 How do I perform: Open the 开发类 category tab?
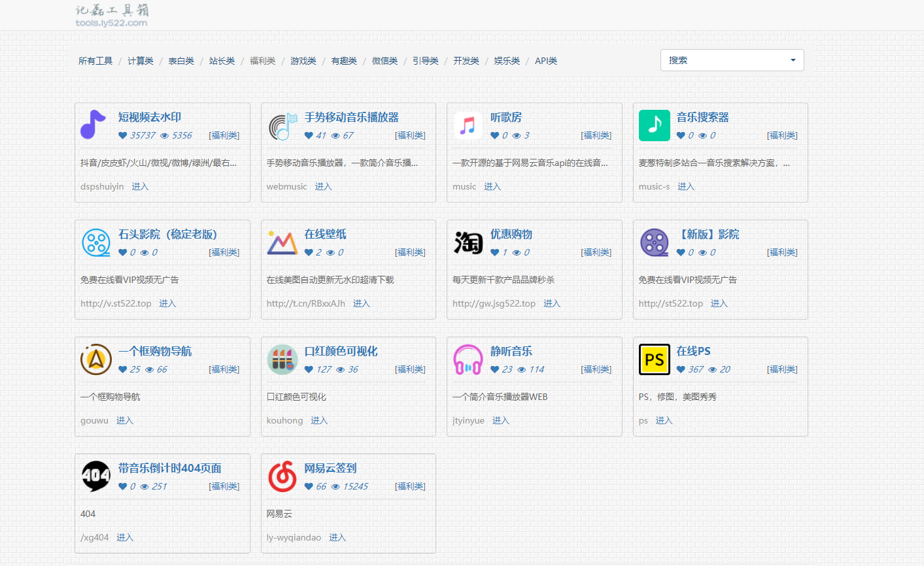point(466,60)
